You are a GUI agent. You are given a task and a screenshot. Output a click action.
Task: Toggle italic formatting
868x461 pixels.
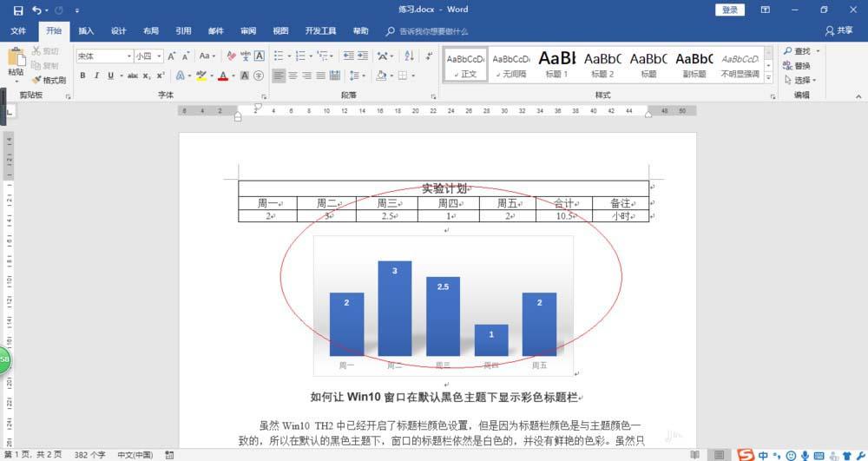96,76
